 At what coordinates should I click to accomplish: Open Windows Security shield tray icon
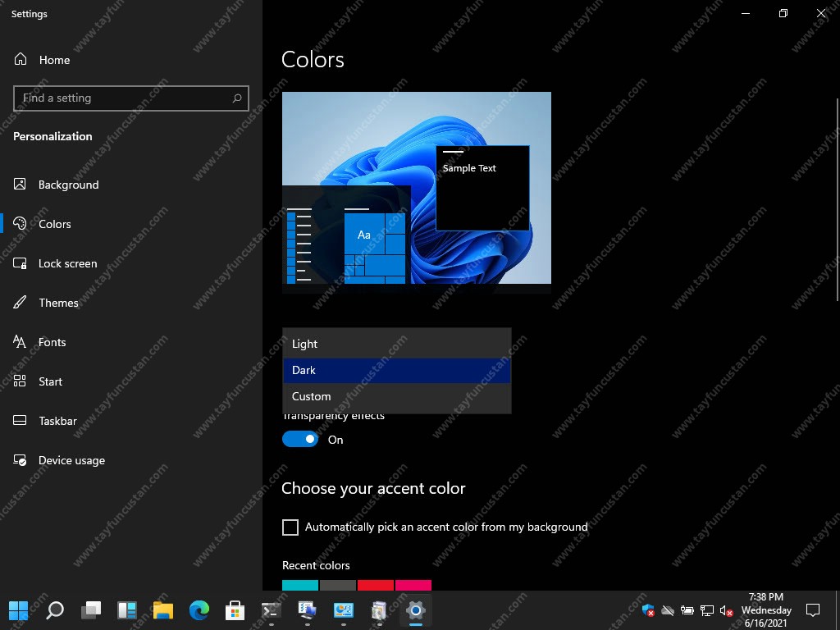(648, 610)
